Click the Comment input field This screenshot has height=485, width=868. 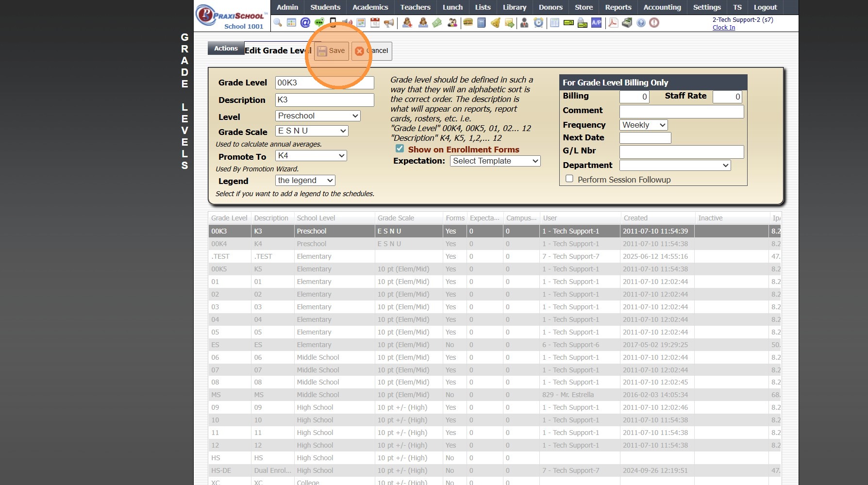click(x=682, y=111)
